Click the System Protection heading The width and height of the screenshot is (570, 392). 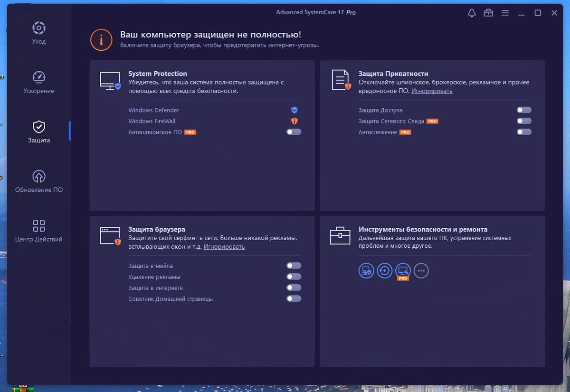[158, 74]
